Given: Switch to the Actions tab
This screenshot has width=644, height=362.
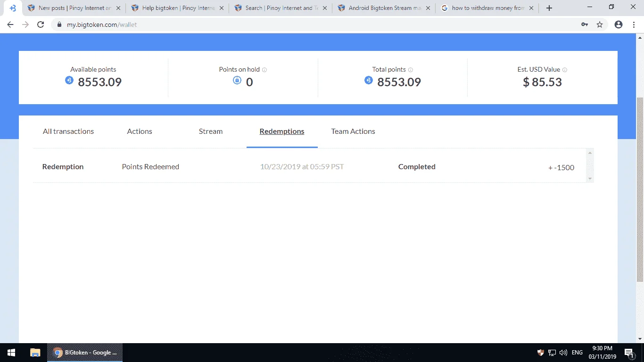Looking at the screenshot, I should coord(140,132).
